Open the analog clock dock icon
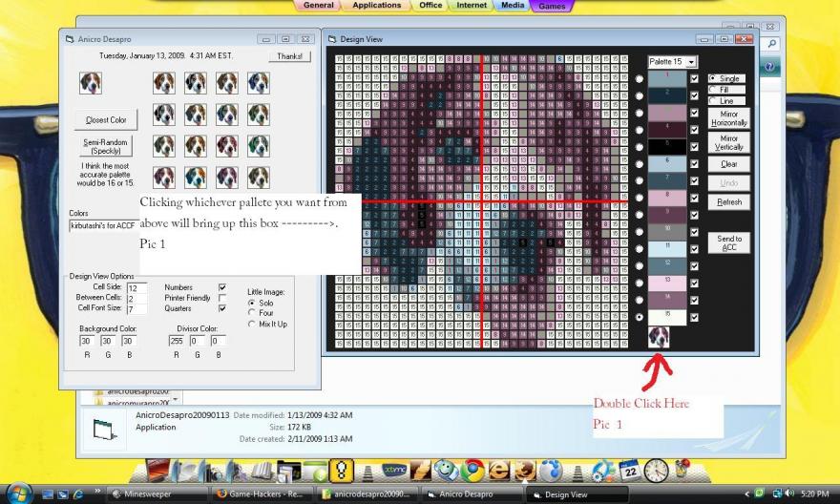The width and height of the screenshot is (840, 504). click(657, 471)
